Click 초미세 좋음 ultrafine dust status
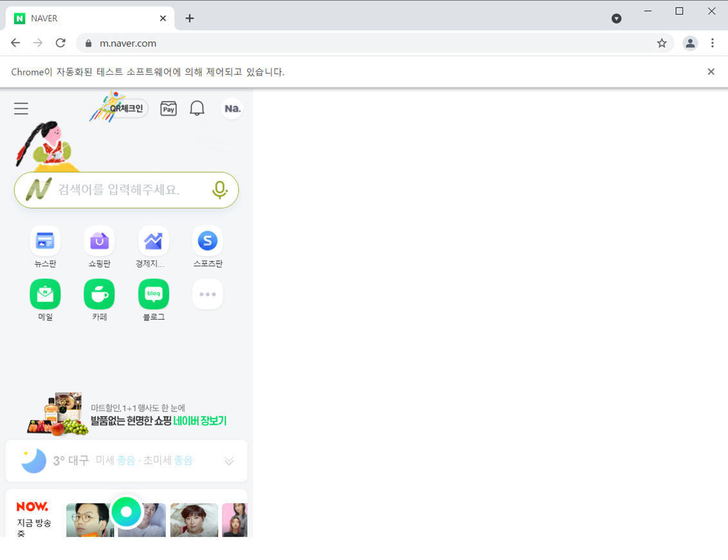The height and width of the screenshot is (560, 728). [x=168, y=460]
